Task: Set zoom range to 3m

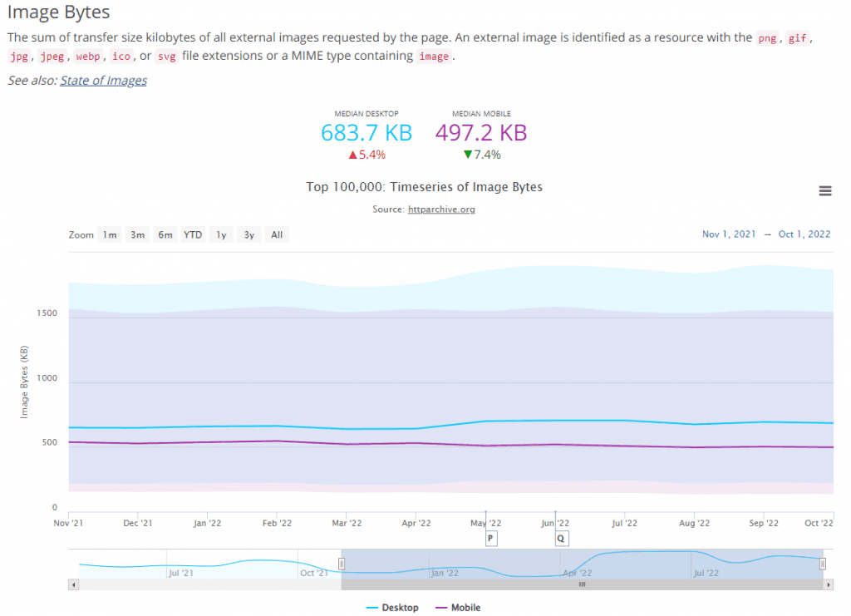Action: click(x=137, y=235)
